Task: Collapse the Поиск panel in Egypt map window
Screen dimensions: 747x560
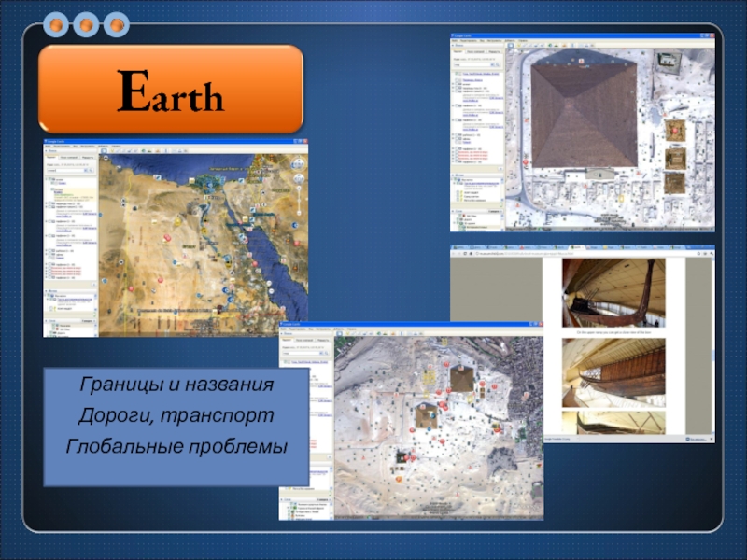Action: tap(46, 151)
